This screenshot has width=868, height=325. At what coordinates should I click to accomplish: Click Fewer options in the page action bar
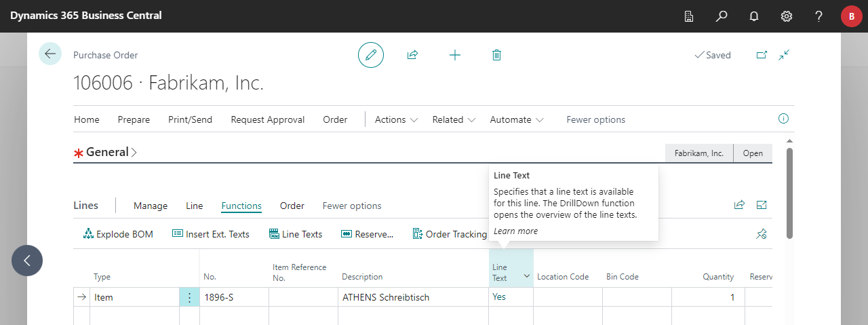pos(596,119)
